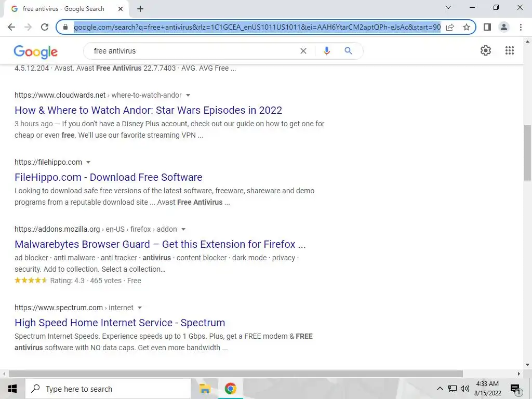Open the volume tray icon
This screenshot has height=399, width=532.
pyautogui.click(x=465, y=389)
